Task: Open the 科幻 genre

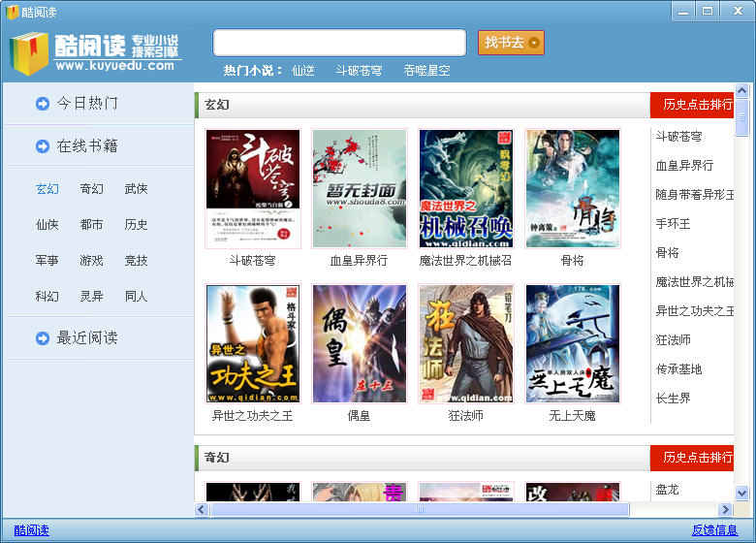Action: click(47, 297)
